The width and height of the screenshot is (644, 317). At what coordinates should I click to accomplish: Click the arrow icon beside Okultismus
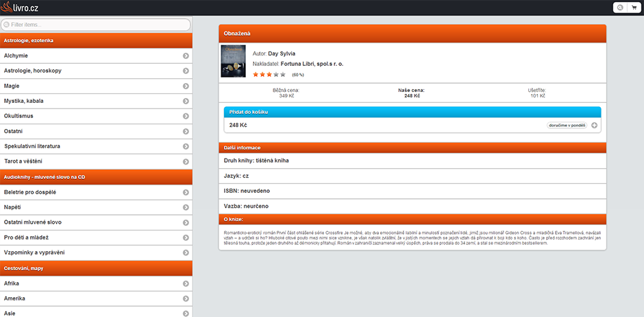(186, 117)
